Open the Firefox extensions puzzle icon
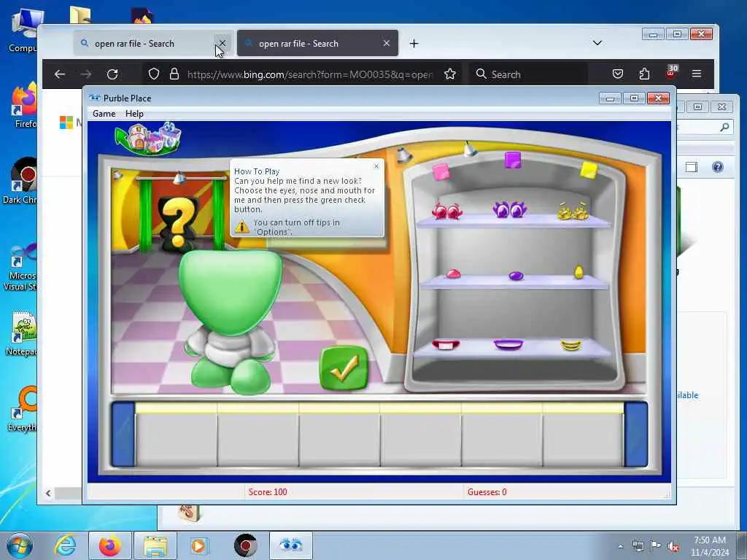The width and height of the screenshot is (747, 560). point(644,74)
